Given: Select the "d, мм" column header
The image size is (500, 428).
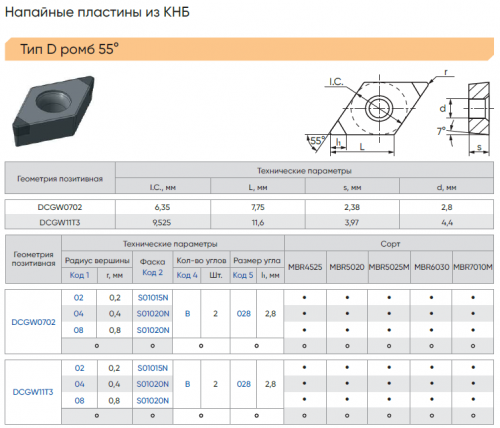Looking at the screenshot, I should click(x=447, y=188).
